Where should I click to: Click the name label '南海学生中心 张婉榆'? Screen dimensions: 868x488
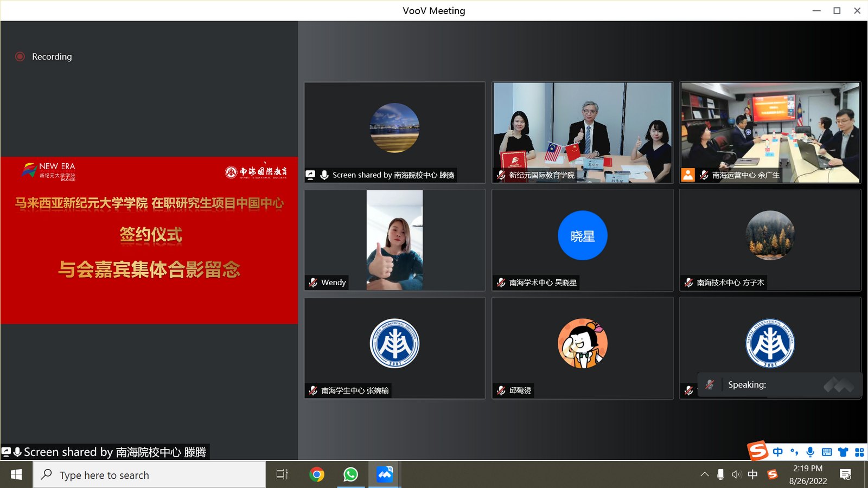[x=355, y=390]
